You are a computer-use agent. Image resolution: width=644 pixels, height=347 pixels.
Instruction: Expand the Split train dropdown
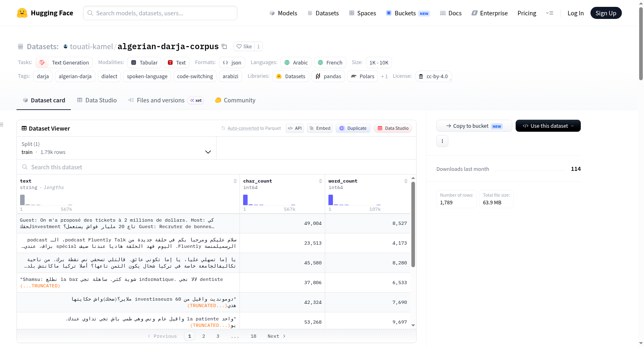116,148
